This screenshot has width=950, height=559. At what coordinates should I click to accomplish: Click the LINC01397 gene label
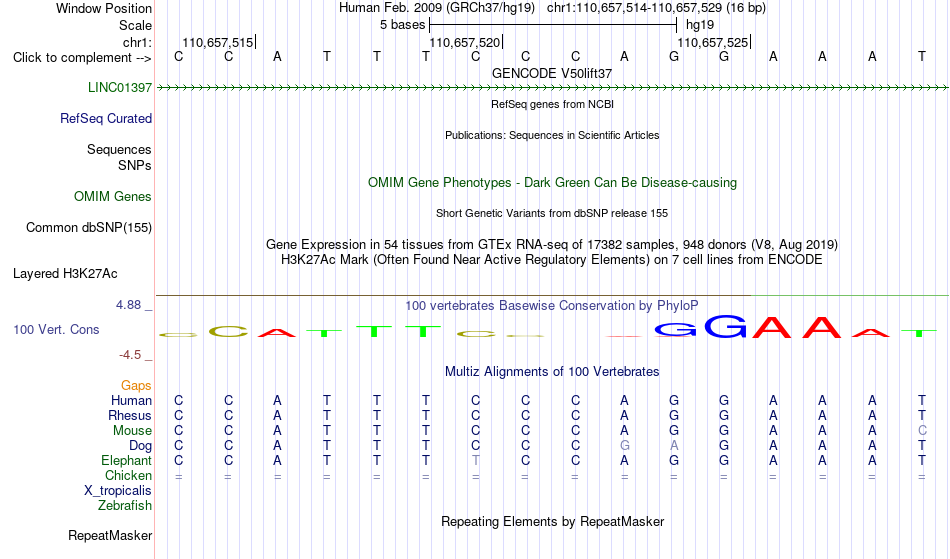point(120,87)
